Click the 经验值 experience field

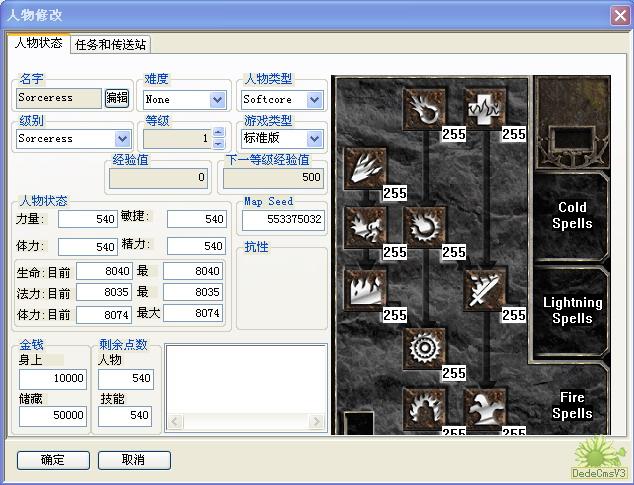(158, 178)
